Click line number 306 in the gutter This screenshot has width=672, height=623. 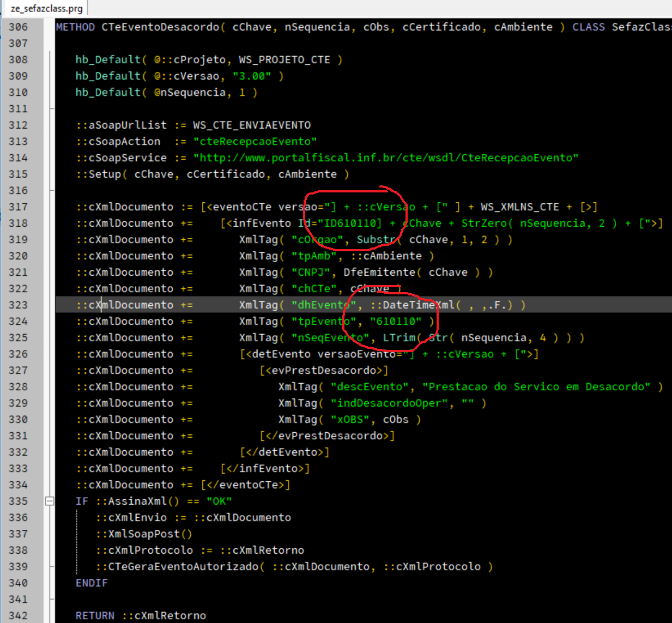point(18,27)
